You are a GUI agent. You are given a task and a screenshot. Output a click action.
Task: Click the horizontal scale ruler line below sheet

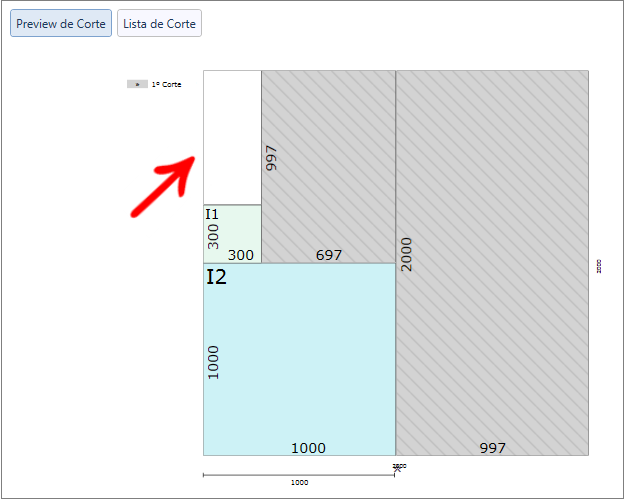[x=299, y=475]
